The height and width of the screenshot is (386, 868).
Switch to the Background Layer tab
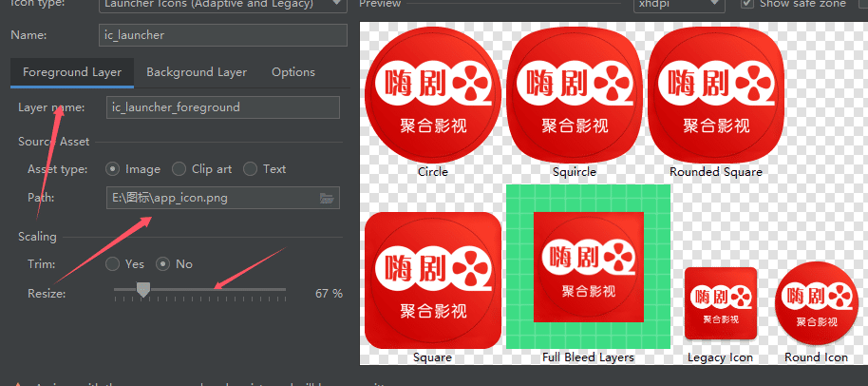pyautogui.click(x=197, y=72)
